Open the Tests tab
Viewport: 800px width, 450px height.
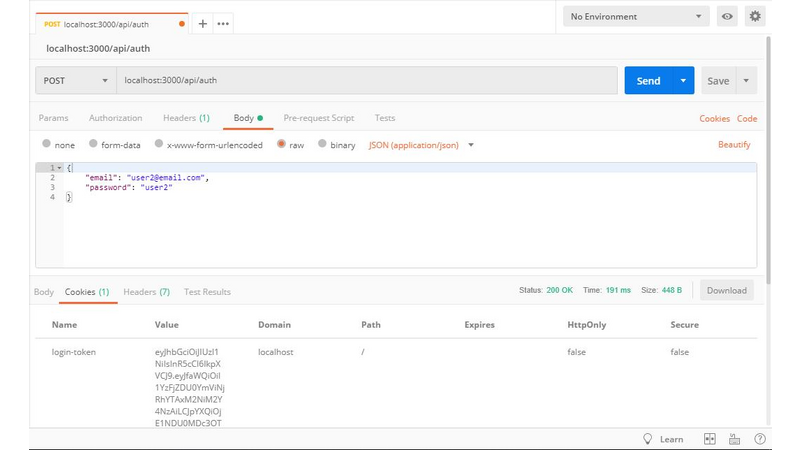click(385, 118)
